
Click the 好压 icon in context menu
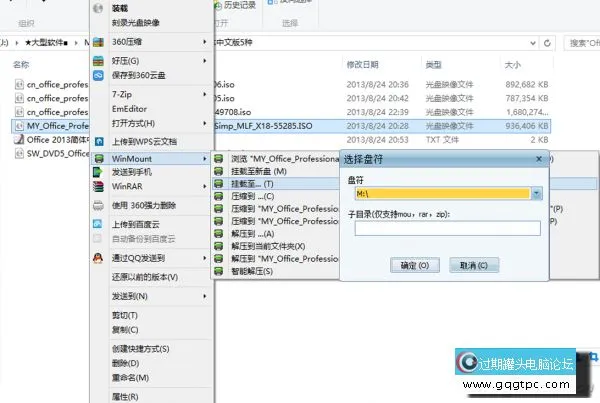click(x=98, y=60)
